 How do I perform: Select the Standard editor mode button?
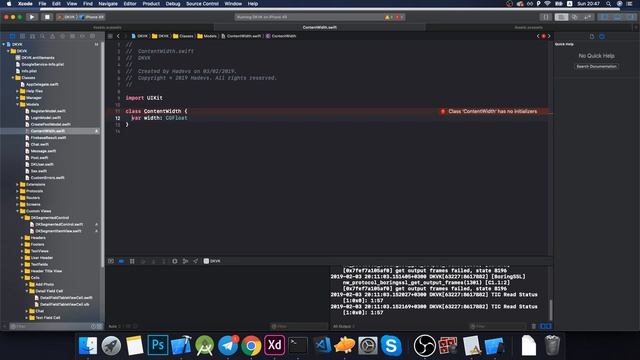tap(561, 17)
